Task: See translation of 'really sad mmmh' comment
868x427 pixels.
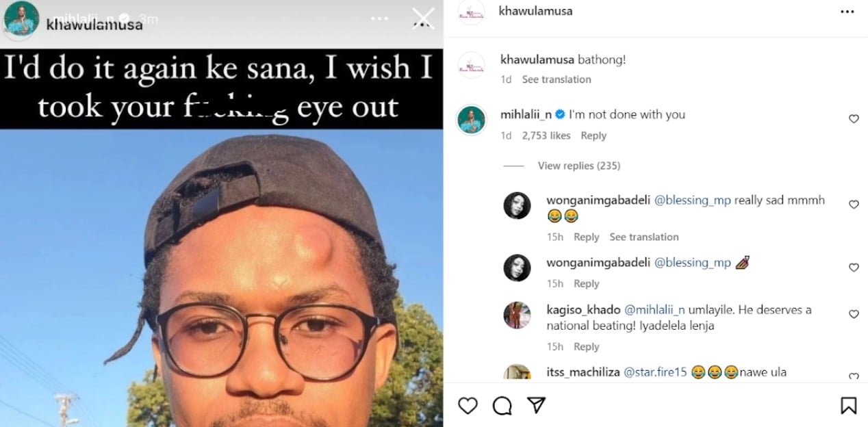Action: [643, 237]
